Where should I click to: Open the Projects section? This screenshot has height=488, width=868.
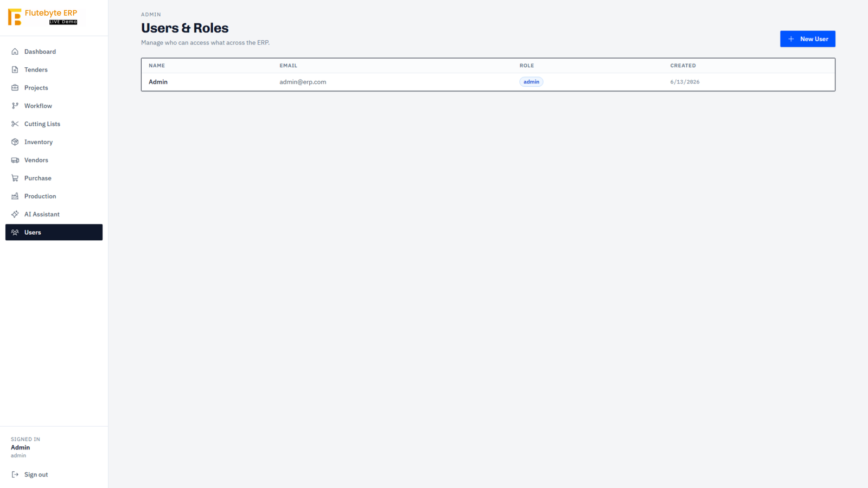pyautogui.click(x=54, y=88)
